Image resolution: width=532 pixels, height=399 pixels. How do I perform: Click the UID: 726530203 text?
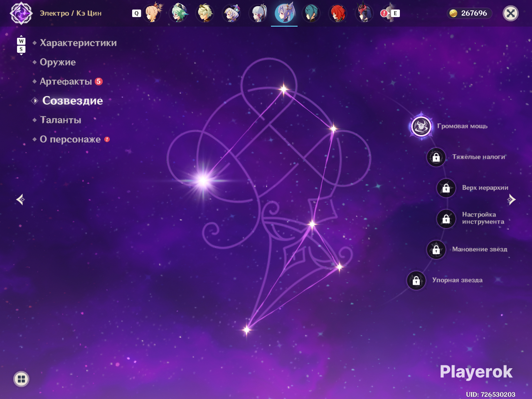tap(490, 394)
